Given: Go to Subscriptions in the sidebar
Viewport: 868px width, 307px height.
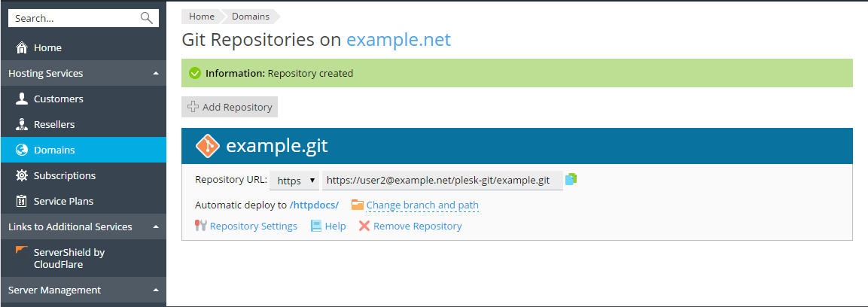Looking at the screenshot, I should (65, 176).
